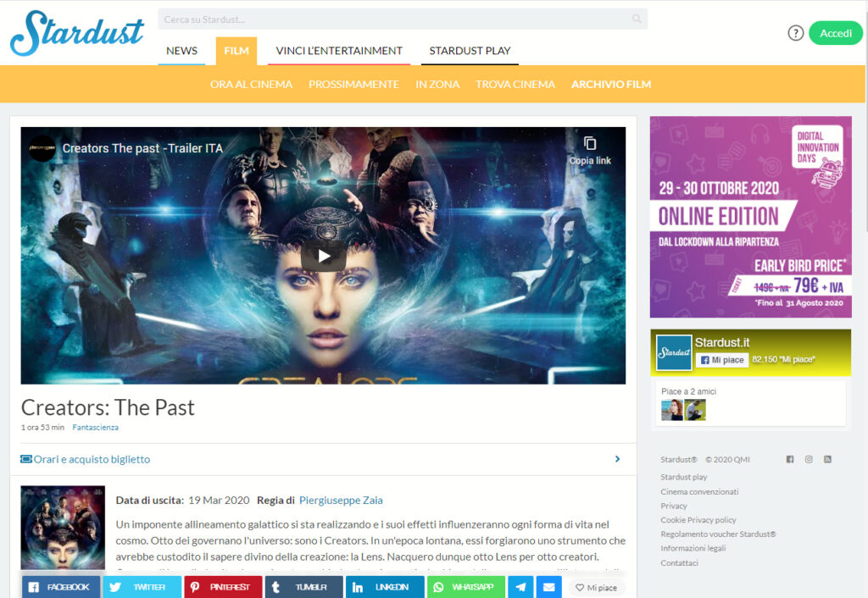Open TROVA CINEMA submenu item

pos(515,84)
